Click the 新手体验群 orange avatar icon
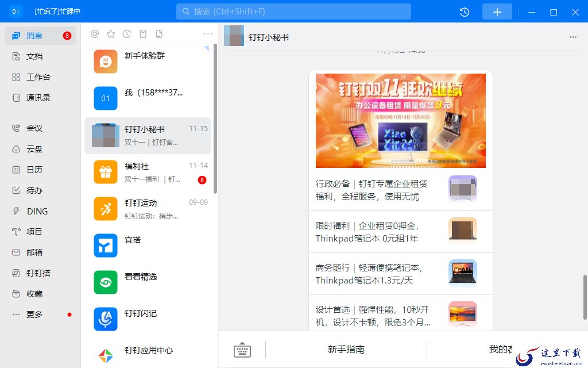This screenshot has width=588, height=368. (x=106, y=62)
